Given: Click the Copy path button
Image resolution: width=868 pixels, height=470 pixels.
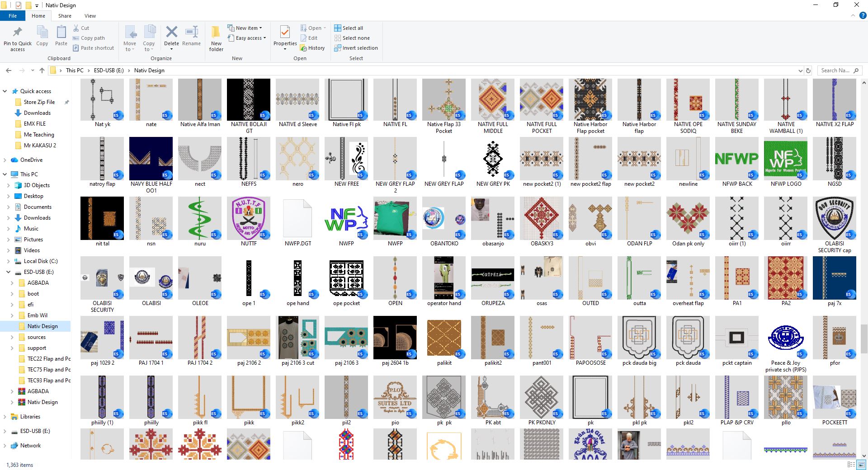Looking at the screenshot, I should (x=89, y=38).
